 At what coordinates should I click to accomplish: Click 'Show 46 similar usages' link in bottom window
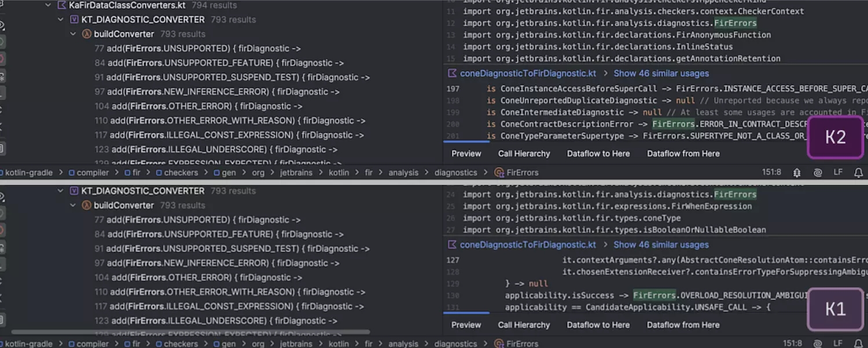coord(661,245)
